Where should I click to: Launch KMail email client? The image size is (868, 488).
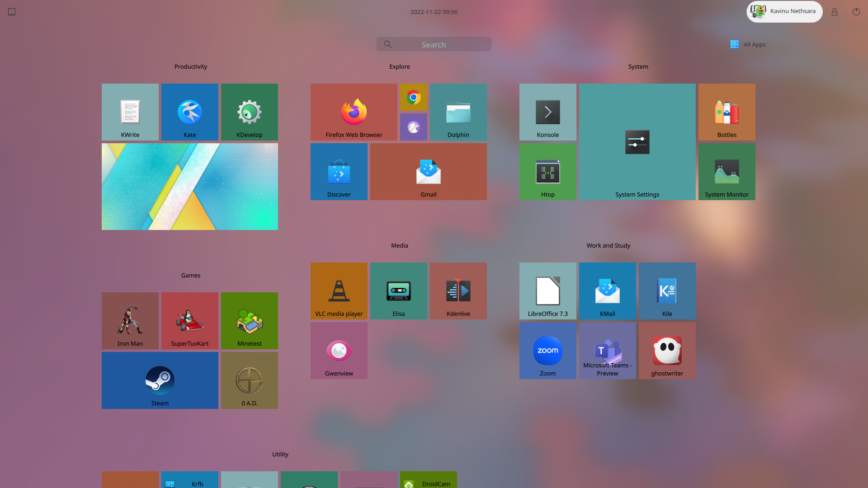608,291
